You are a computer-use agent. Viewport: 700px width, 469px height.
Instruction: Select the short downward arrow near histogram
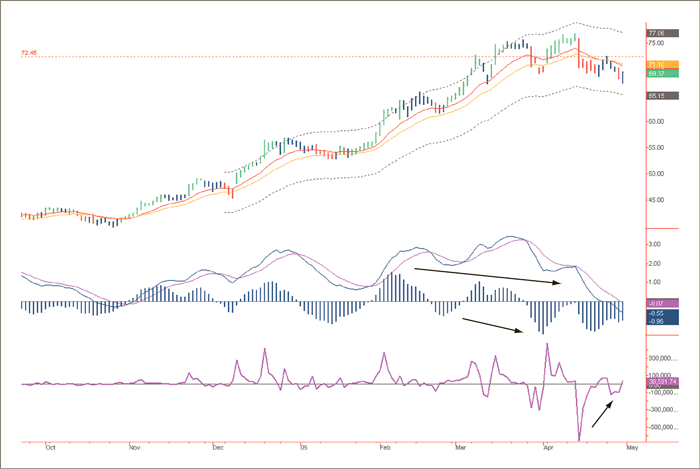[492, 324]
